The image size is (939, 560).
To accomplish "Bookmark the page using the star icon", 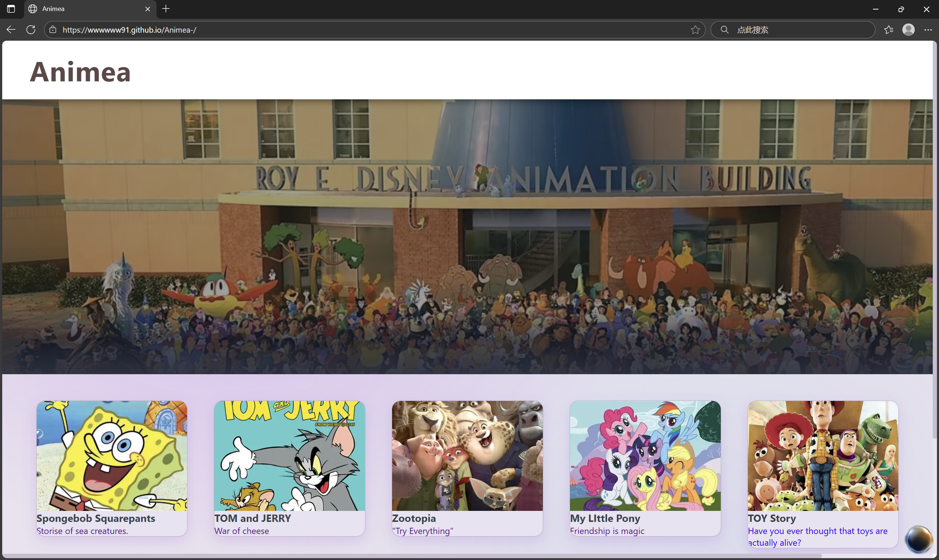I will point(695,30).
